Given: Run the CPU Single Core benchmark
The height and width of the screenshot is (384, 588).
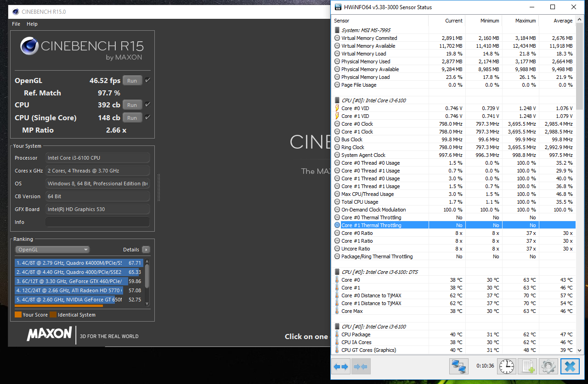Looking at the screenshot, I should (x=132, y=117).
